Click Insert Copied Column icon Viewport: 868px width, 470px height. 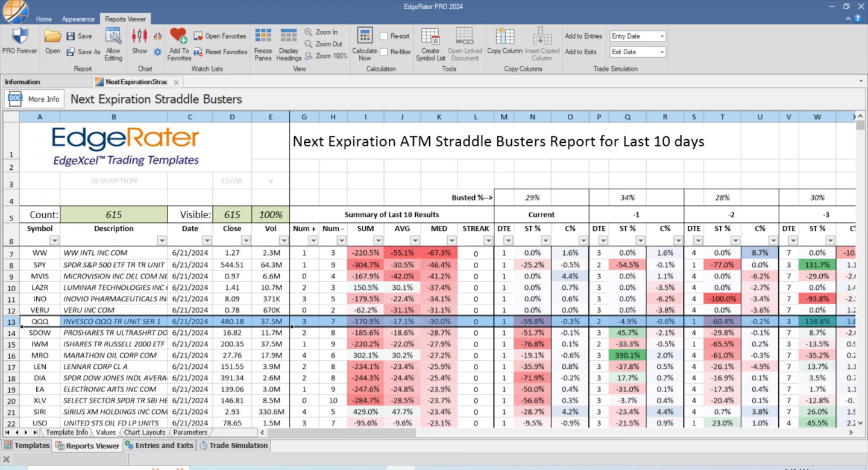tap(542, 36)
